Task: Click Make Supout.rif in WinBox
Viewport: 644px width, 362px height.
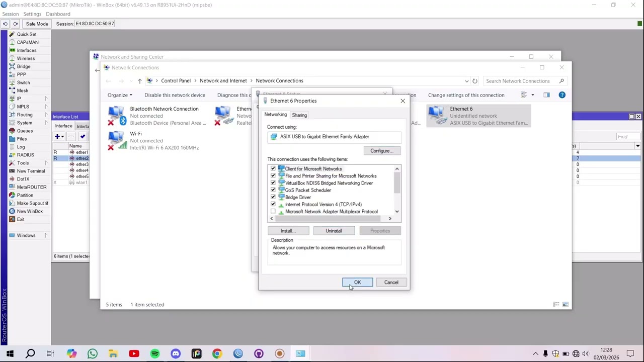Action: tap(32, 203)
